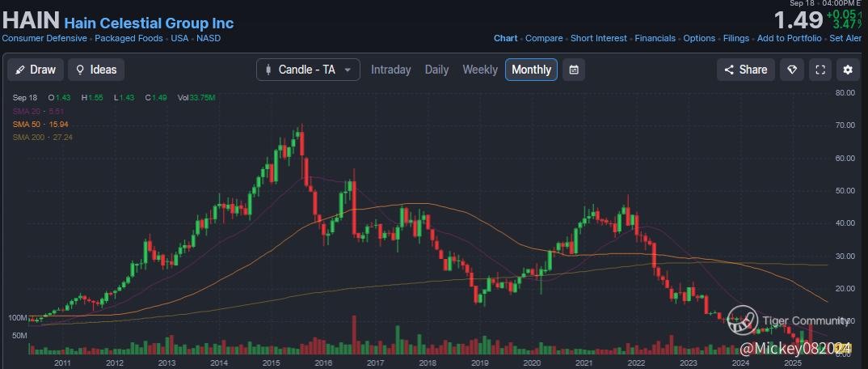Open the Options link
Screen dimensions: 868x369
(x=699, y=38)
